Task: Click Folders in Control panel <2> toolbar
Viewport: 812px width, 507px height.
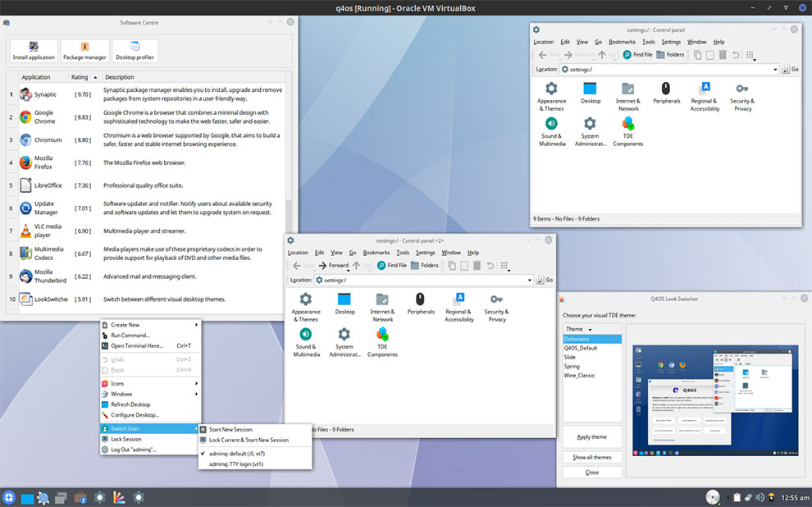Action: (x=425, y=265)
